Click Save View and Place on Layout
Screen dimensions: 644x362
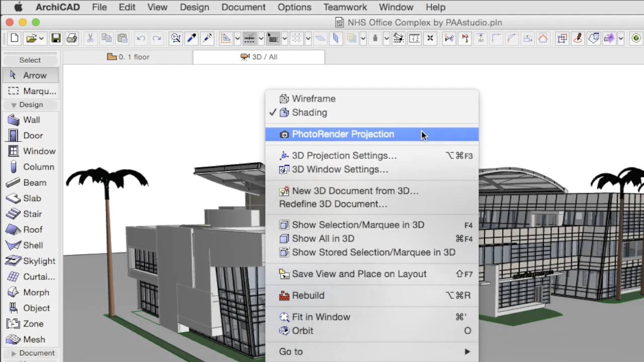(372, 274)
